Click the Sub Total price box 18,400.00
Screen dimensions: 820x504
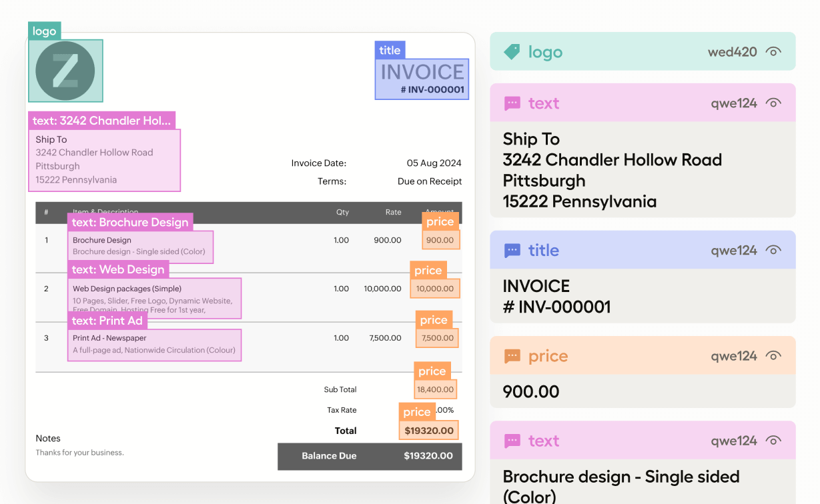click(435, 389)
